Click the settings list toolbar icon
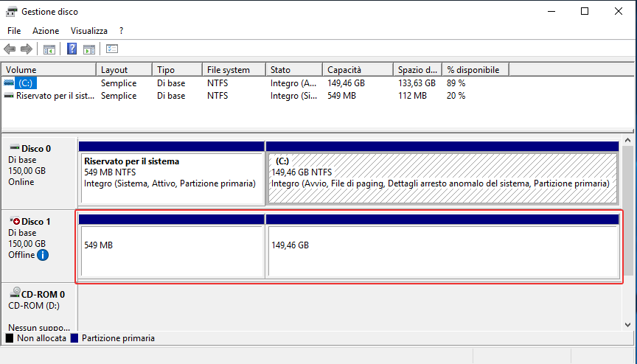Viewport: 637px width, 364px height. click(x=112, y=49)
